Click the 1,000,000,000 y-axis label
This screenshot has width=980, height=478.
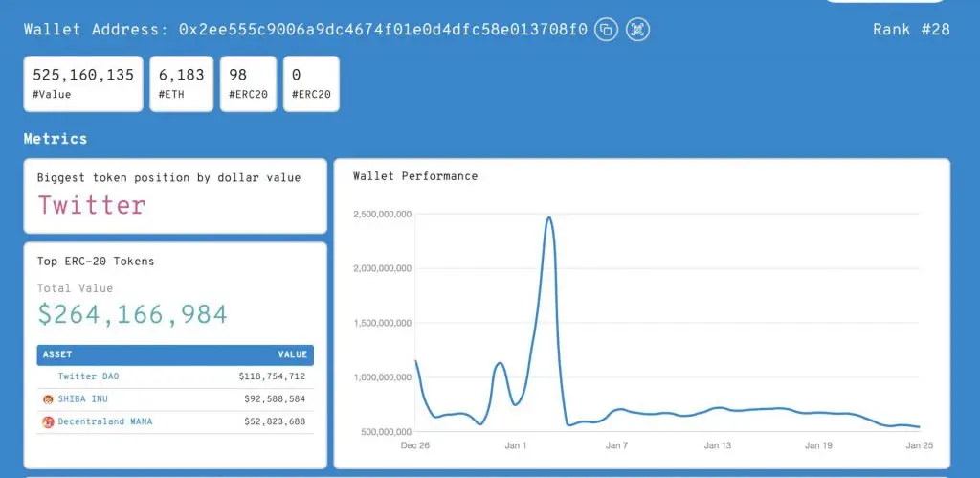click(x=382, y=377)
